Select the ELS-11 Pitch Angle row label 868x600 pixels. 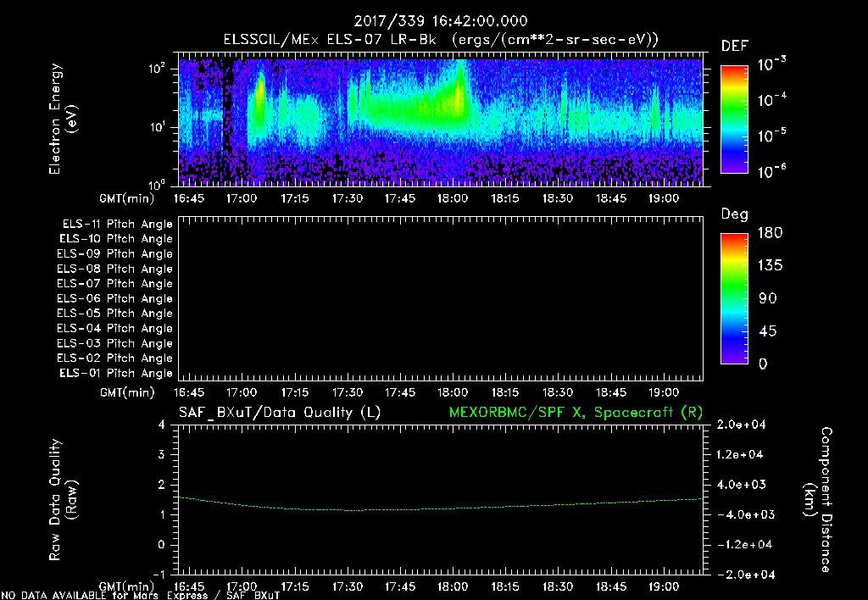point(117,225)
